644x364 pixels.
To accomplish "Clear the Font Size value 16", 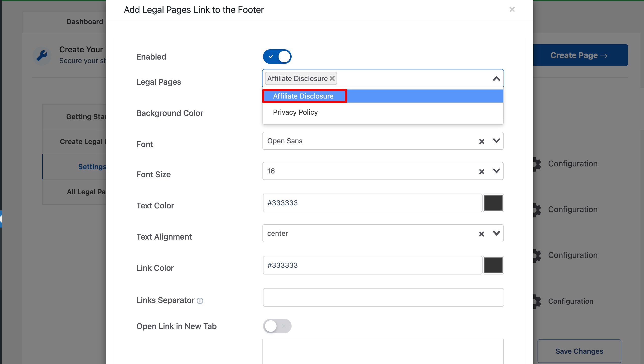I will pos(481,171).
